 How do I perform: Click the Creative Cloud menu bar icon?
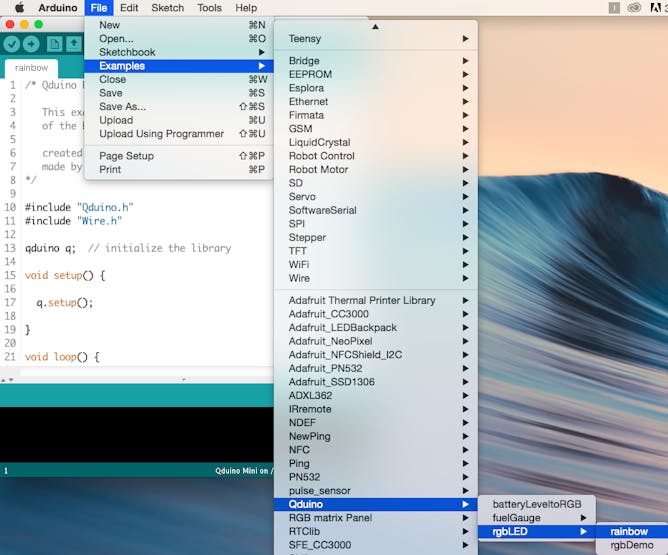click(634, 8)
